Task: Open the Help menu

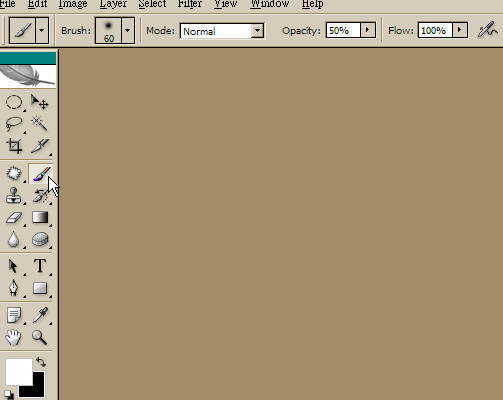Action: (312, 4)
